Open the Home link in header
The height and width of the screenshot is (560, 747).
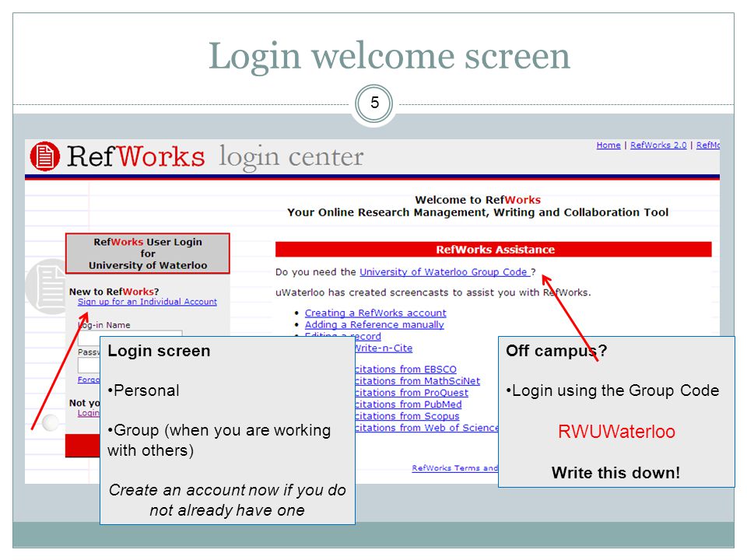point(608,145)
